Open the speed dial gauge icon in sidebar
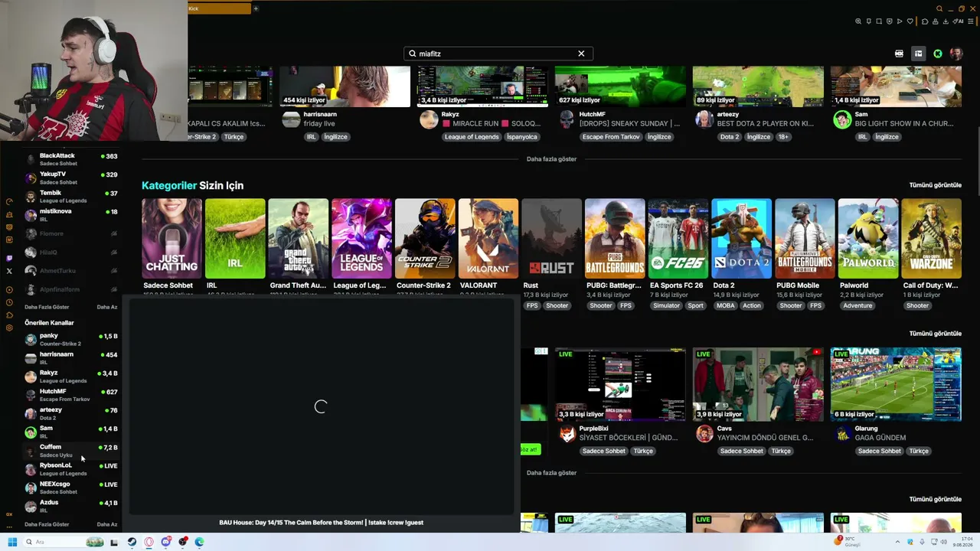 click(x=9, y=202)
